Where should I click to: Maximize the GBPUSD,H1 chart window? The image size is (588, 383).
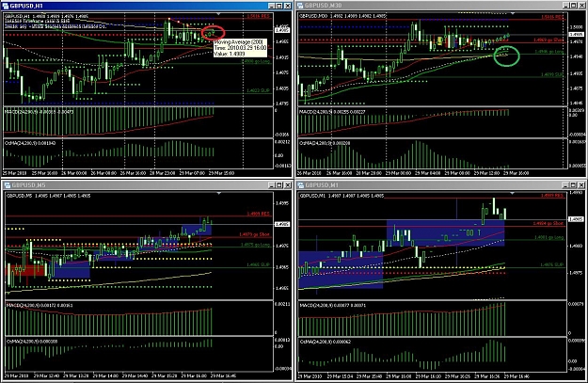click(x=279, y=6)
